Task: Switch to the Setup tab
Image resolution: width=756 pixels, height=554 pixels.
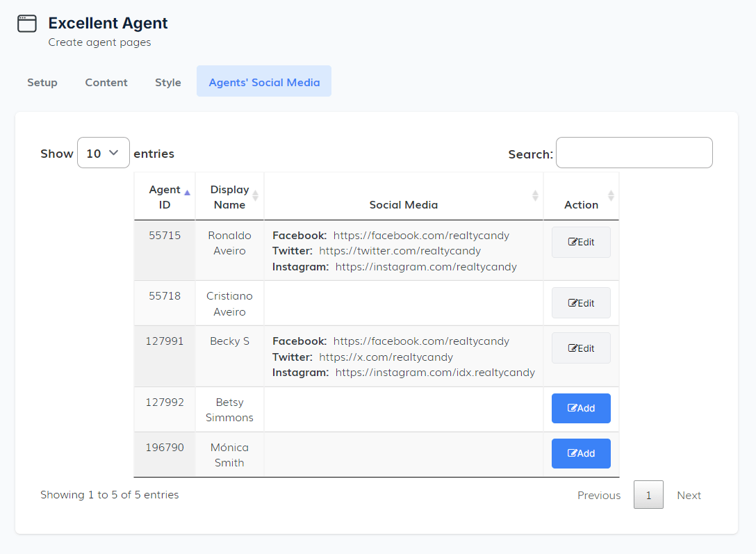Action: (42, 82)
